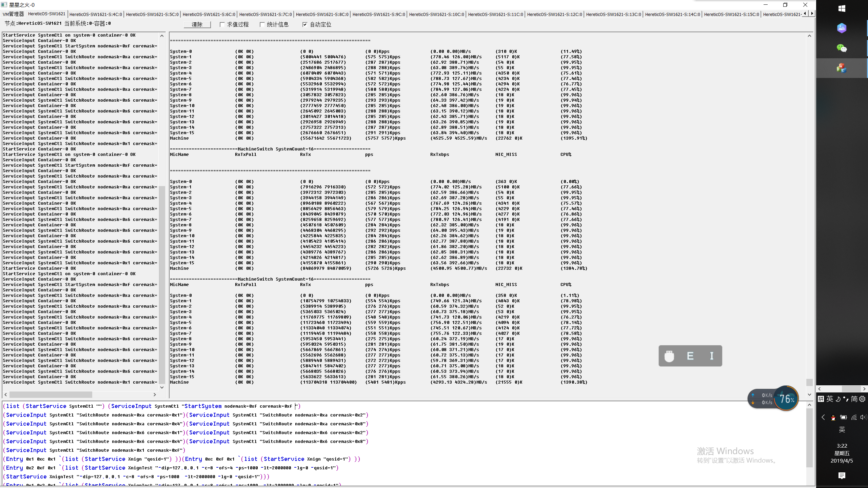Viewport: 868px width, 488px height.
Task: Click the MFC application taskbar icon
Action: coord(842,68)
